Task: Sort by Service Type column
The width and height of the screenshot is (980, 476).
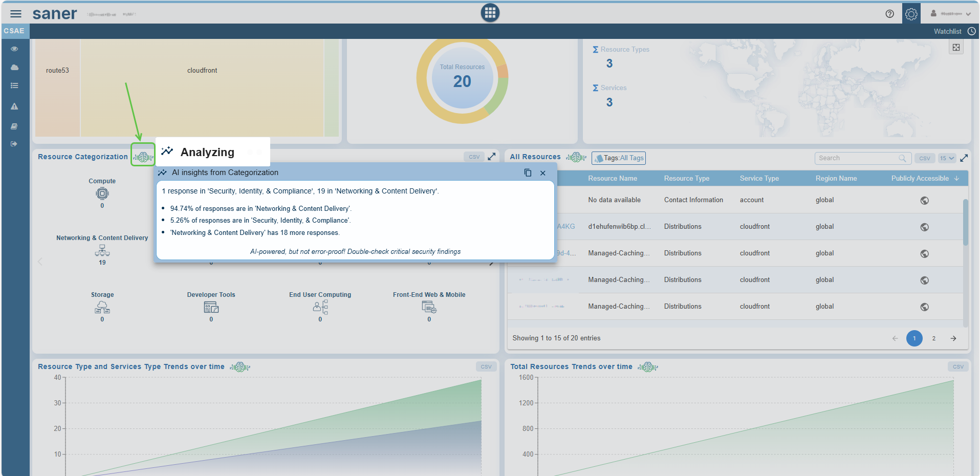Action: coord(759,179)
